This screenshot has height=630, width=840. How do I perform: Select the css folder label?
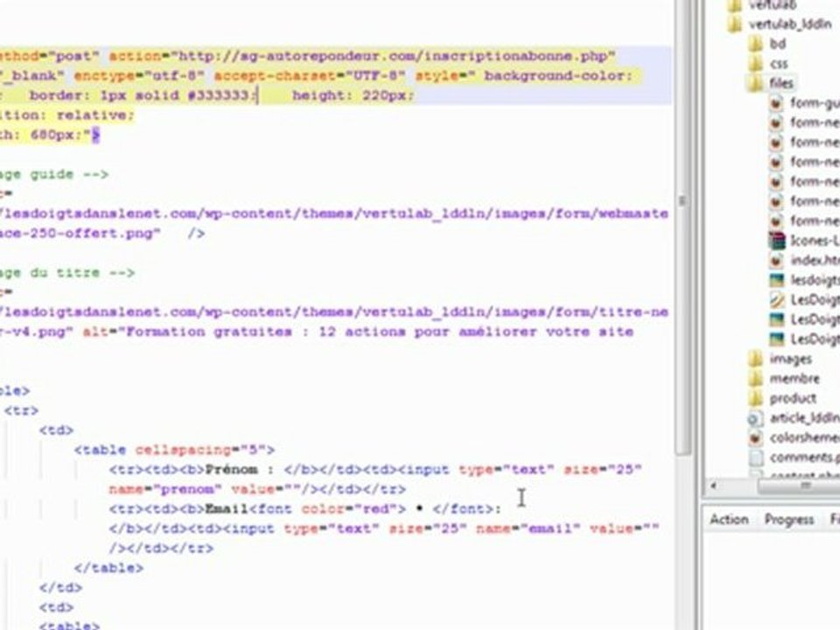click(779, 64)
